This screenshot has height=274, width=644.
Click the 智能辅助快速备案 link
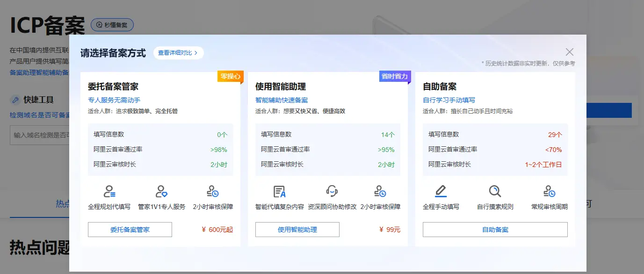click(x=282, y=100)
